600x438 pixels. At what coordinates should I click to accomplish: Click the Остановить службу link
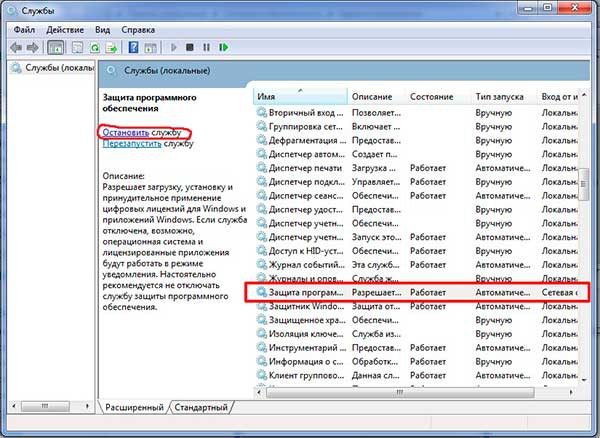click(142, 132)
